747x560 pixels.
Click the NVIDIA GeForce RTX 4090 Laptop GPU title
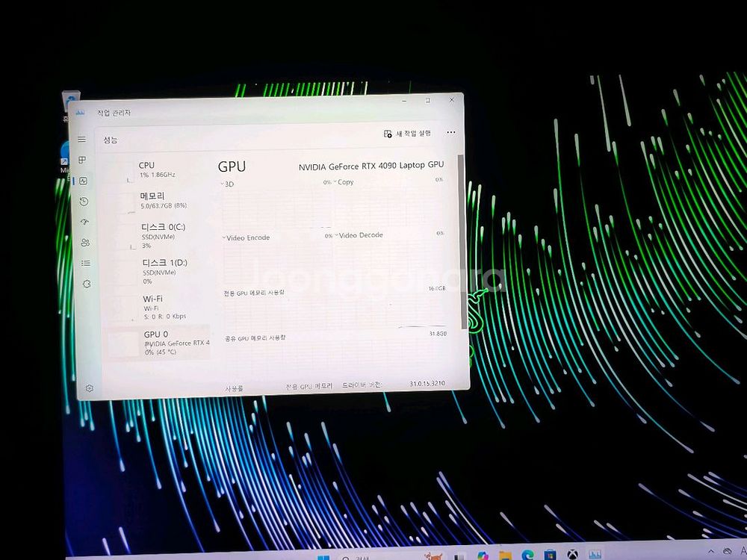371,166
